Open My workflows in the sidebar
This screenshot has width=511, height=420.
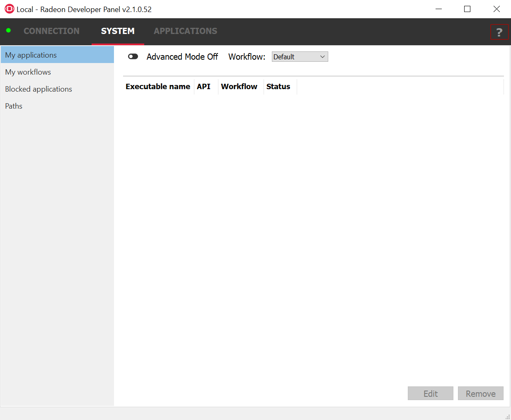pyautogui.click(x=28, y=72)
